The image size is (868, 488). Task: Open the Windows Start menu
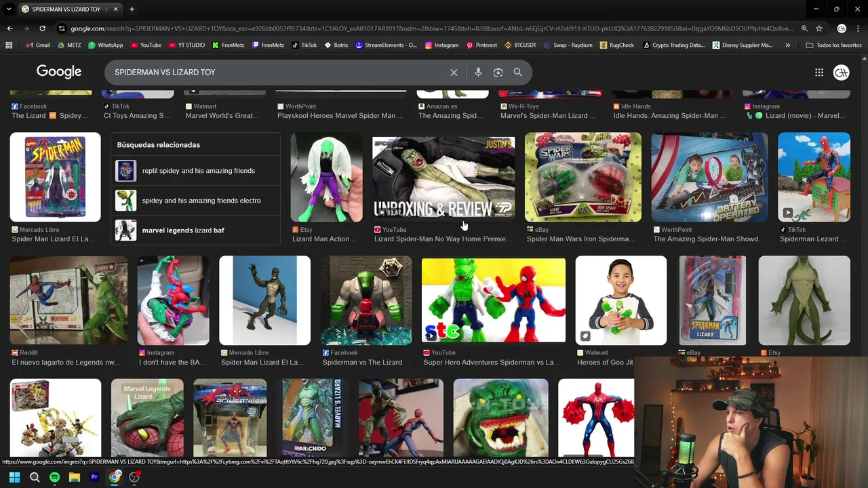click(x=14, y=477)
